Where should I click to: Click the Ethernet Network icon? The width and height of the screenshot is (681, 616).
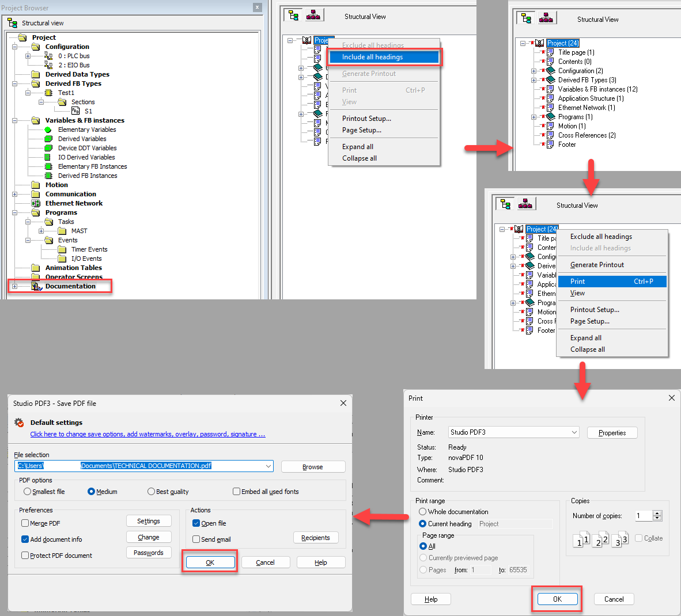(36, 203)
